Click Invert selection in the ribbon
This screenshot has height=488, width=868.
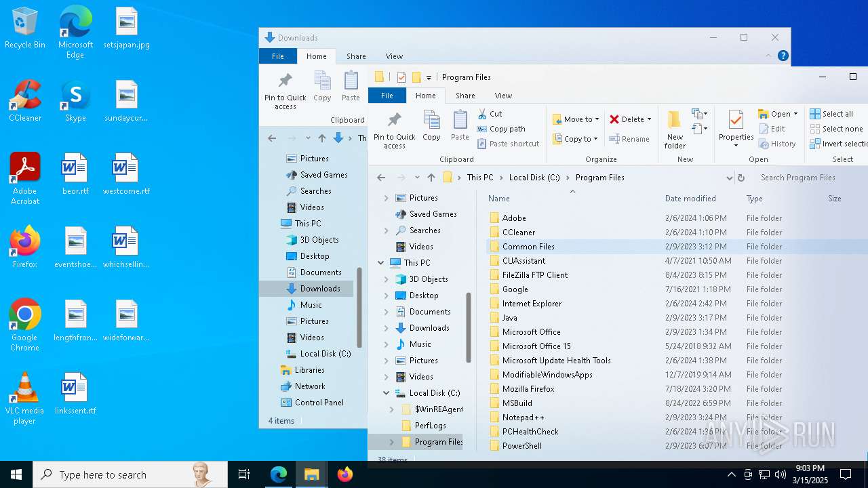coord(838,144)
